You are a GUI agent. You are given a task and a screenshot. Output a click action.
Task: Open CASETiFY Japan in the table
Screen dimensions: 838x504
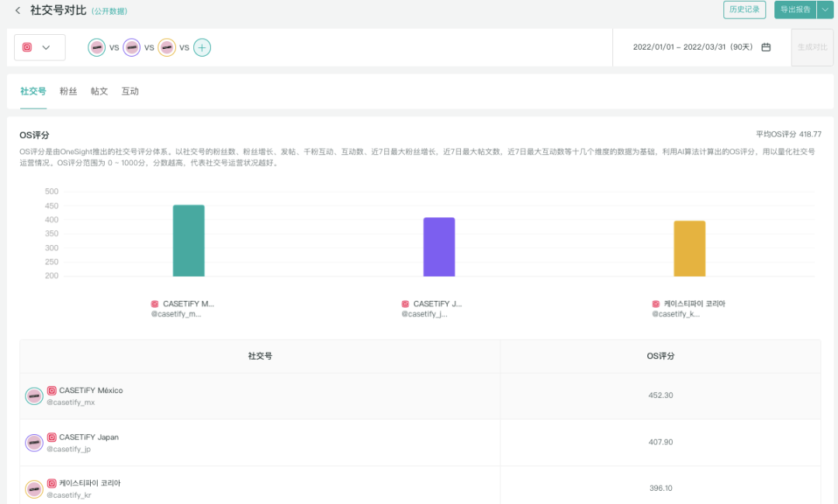tap(88, 437)
